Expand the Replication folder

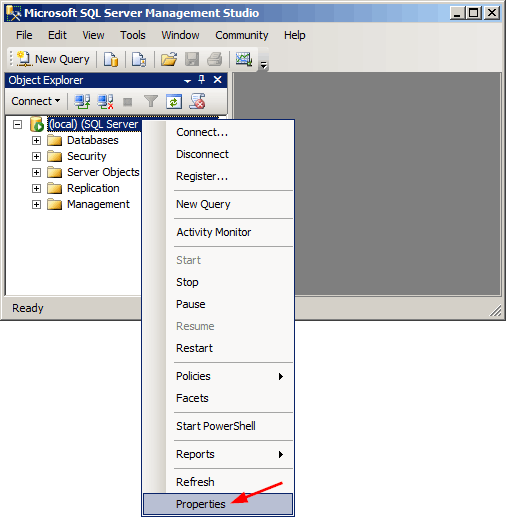(x=36, y=188)
